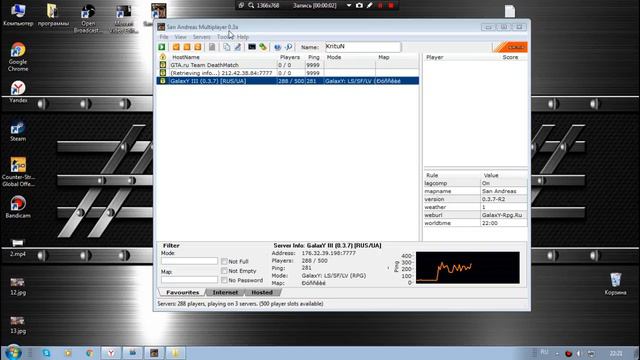Enable the Not Empty filter checkbox

(224, 271)
